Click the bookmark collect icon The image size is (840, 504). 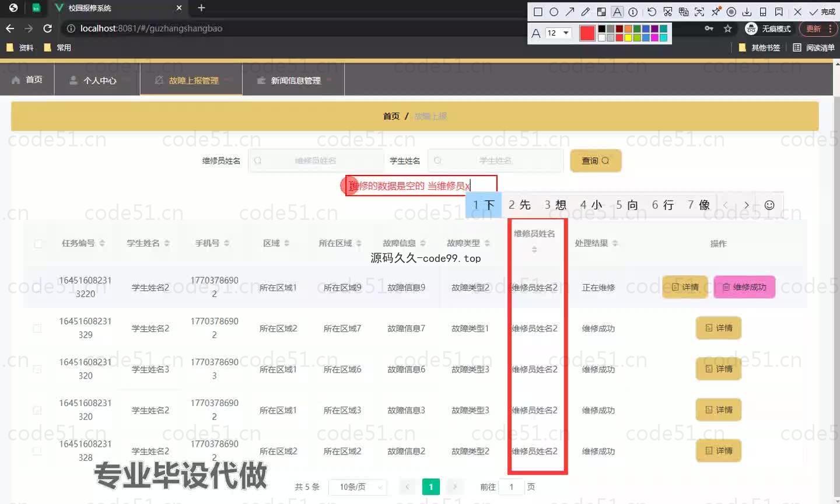pyautogui.click(x=778, y=12)
